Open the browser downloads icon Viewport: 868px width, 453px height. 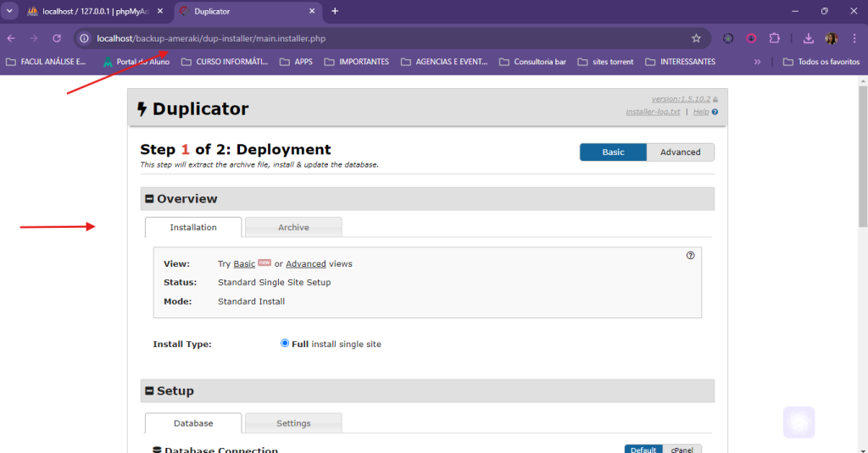[808, 38]
